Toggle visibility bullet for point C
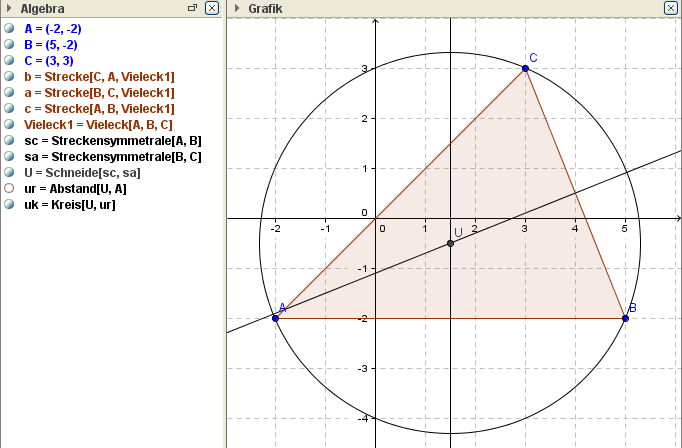 (9, 61)
